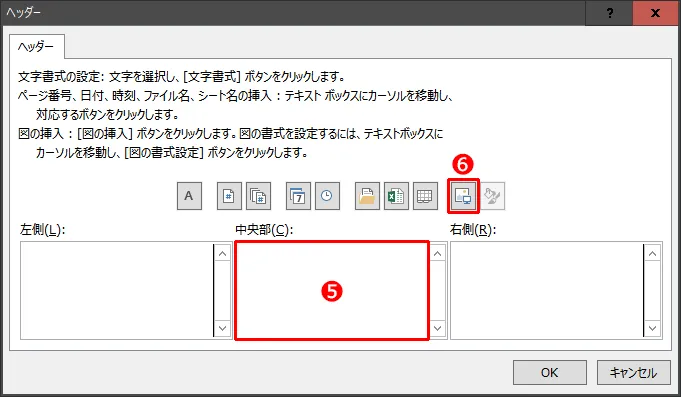Insert sheet name with the grid icon
The width and height of the screenshot is (681, 397).
425,196
